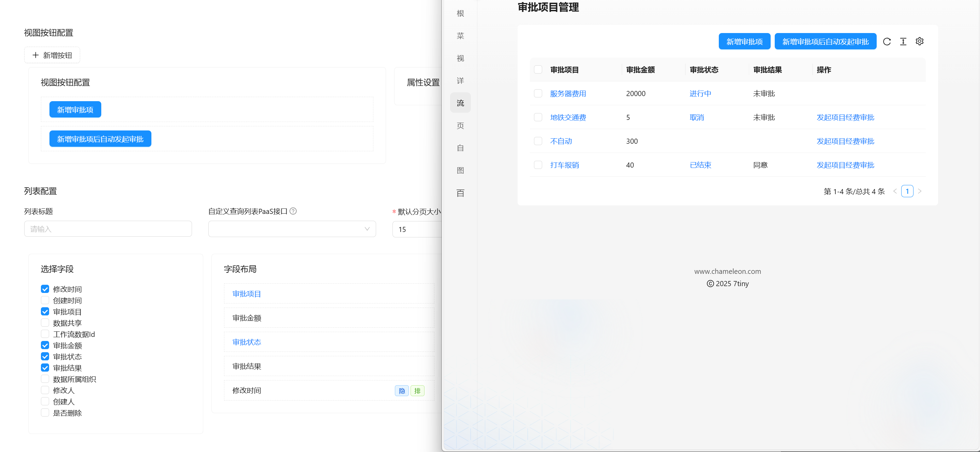The image size is (980, 452).
Task: Click 新增审批项后自动发起审批 button in table toolbar
Action: click(x=825, y=42)
